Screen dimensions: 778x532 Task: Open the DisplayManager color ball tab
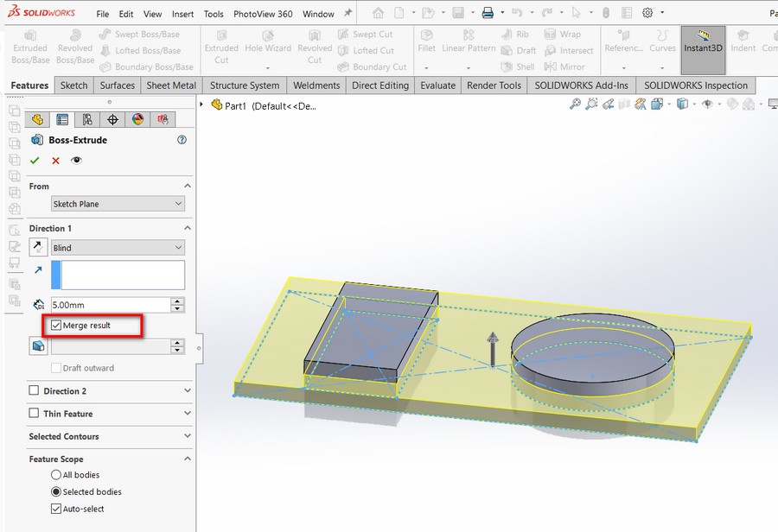137,119
